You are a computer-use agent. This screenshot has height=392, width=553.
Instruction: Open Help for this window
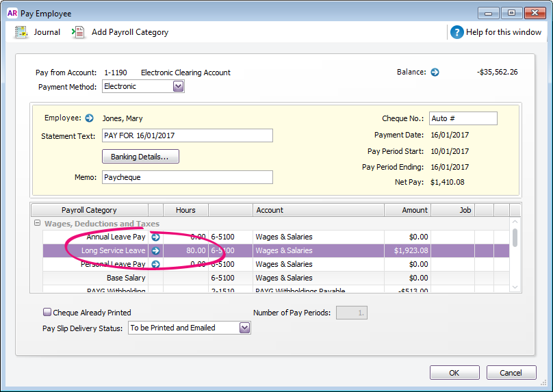[x=457, y=32]
